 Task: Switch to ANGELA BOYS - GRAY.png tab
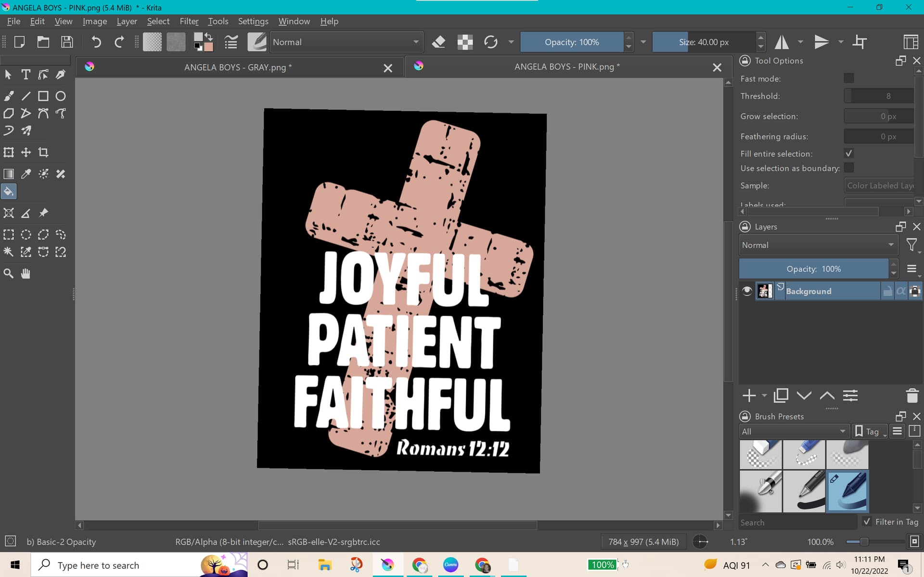[238, 67]
